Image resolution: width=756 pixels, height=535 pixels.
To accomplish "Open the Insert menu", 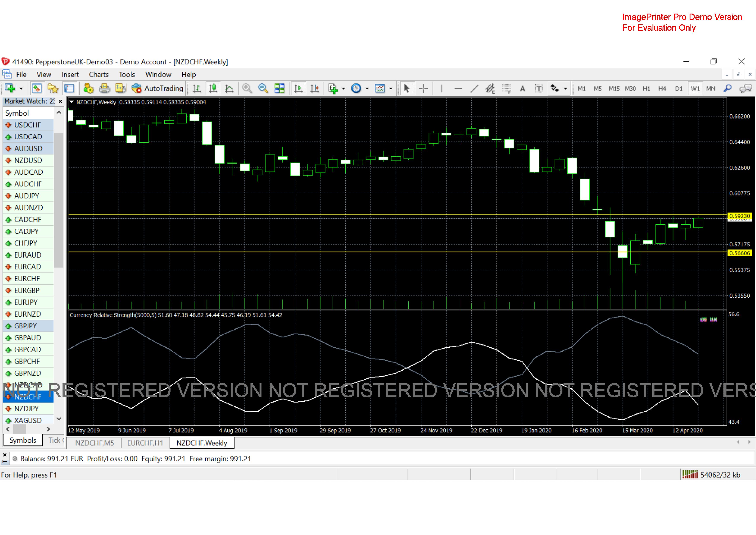I will coord(70,74).
